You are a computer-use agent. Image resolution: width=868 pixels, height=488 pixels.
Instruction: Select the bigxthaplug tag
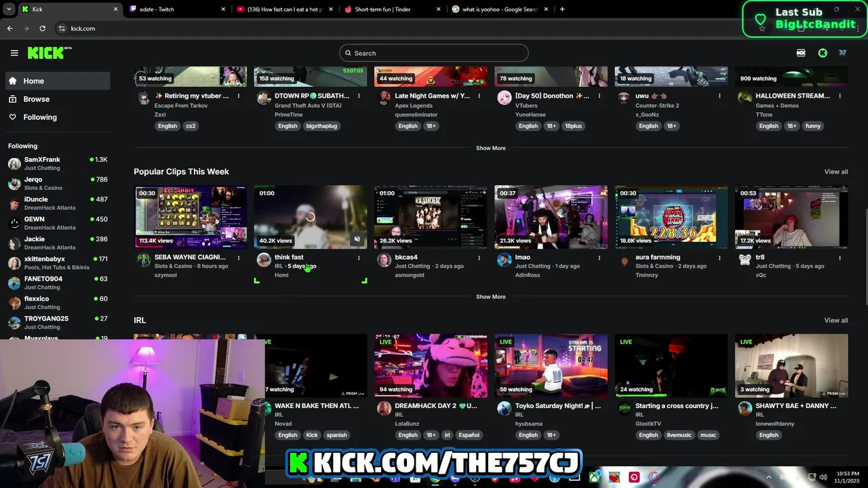(x=321, y=126)
